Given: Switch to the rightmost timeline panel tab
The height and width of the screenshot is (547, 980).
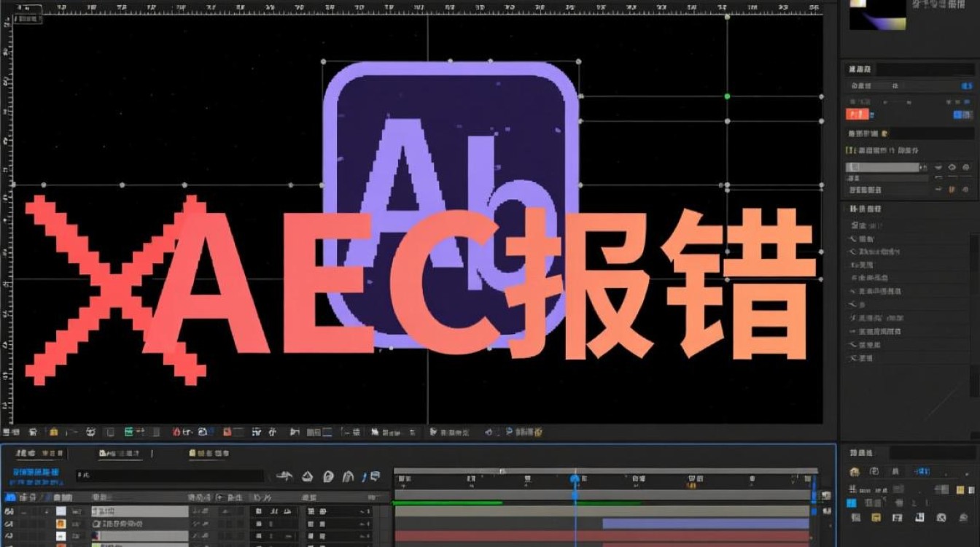Looking at the screenshot, I should click(209, 454).
